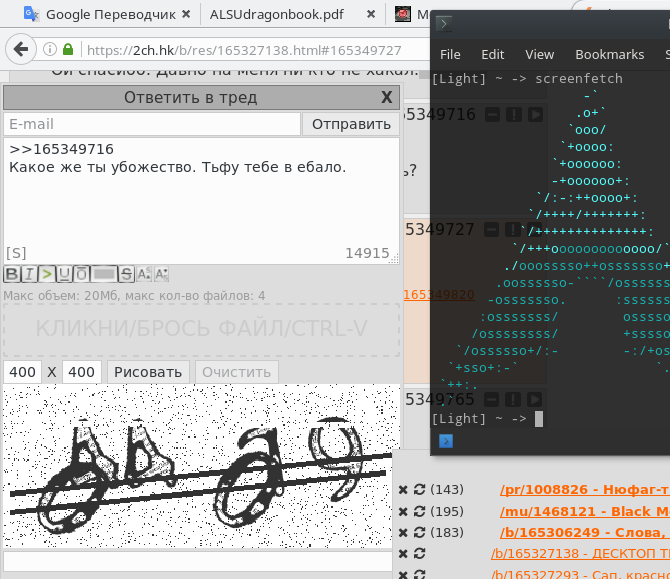
Task: Insert green quote marker with > button
Action: (x=47, y=274)
